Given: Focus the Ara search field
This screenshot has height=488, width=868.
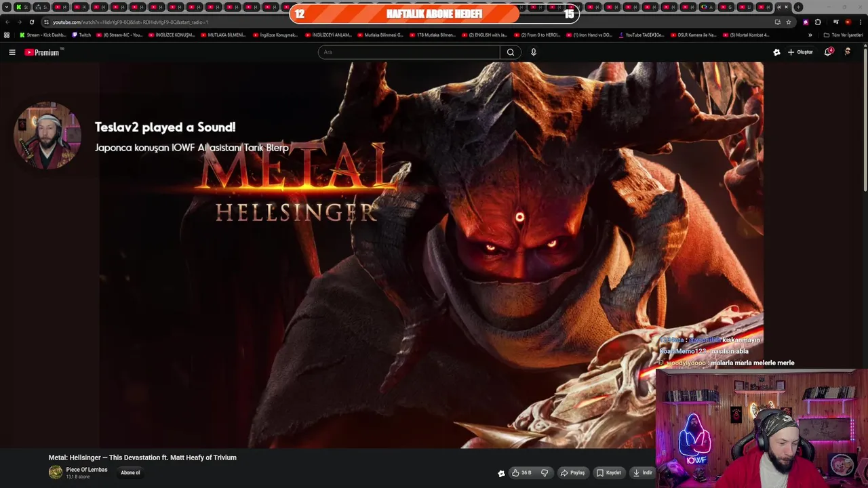Looking at the screenshot, I should click(x=409, y=52).
